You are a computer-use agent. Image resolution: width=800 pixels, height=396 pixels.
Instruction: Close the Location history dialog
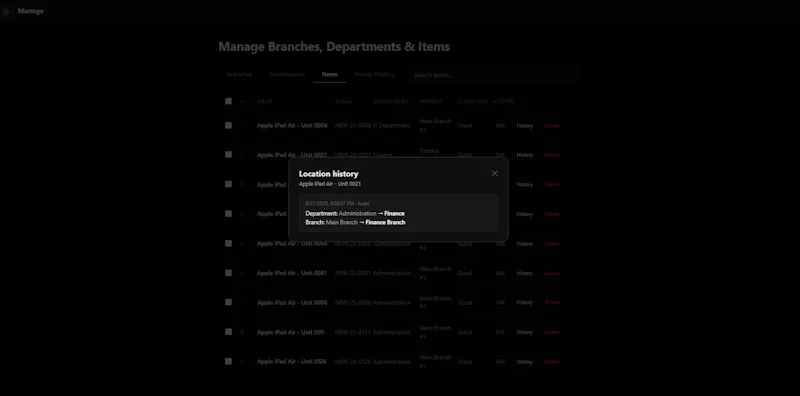[494, 174]
